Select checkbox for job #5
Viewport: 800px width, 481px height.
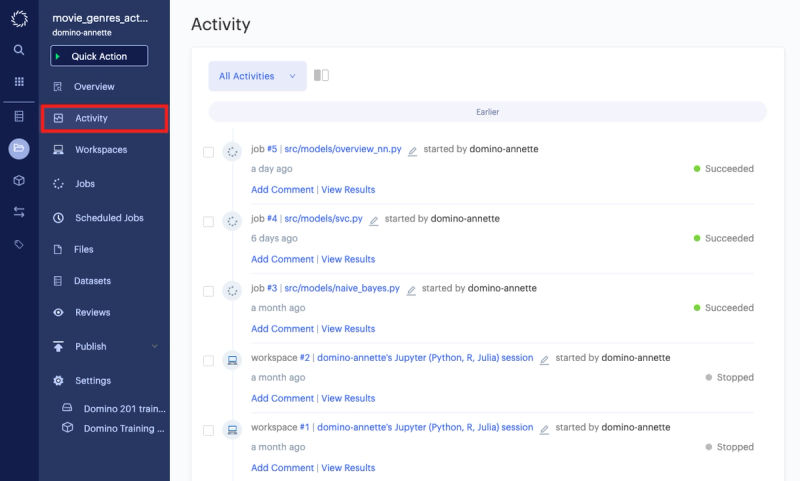pos(208,152)
